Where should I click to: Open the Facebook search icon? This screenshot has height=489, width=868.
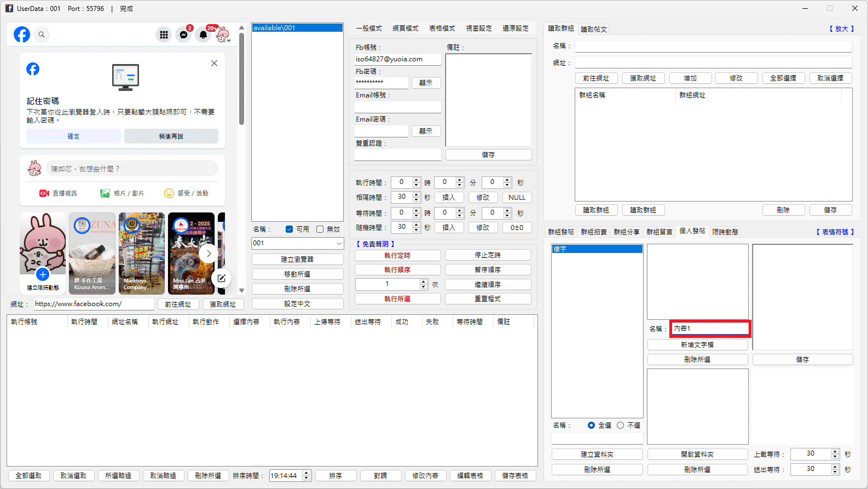pos(42,34)
